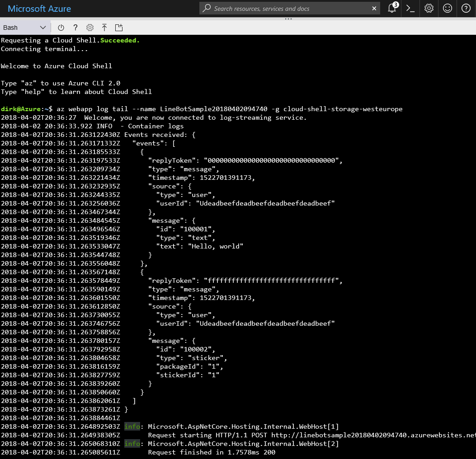Click the log-streaming service welcome line

[154, 118]
